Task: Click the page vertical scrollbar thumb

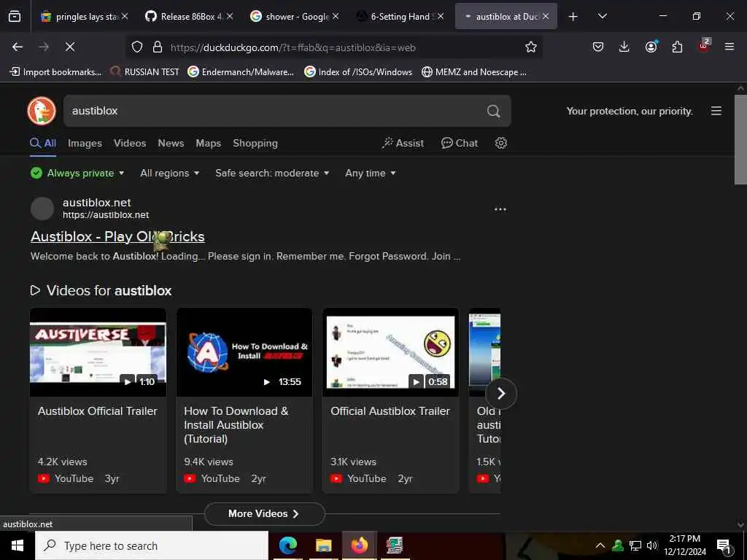Action: coord(740,139)
